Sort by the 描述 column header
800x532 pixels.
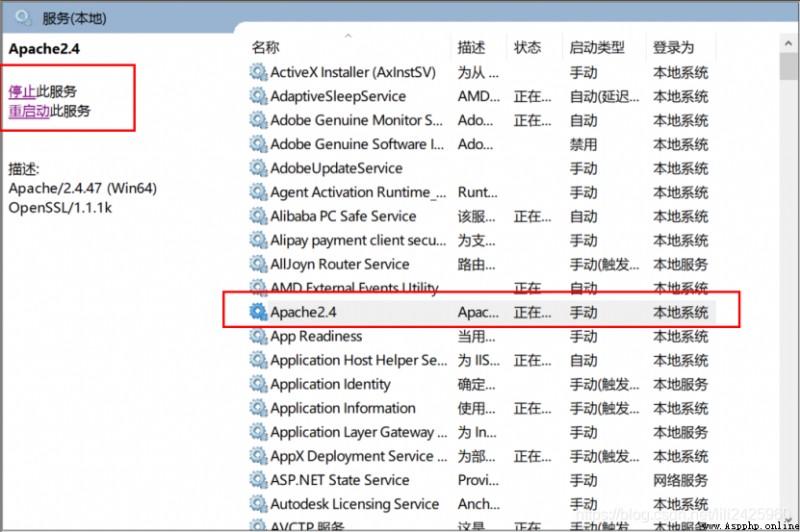pyautogui.click(x=471, y=47)
